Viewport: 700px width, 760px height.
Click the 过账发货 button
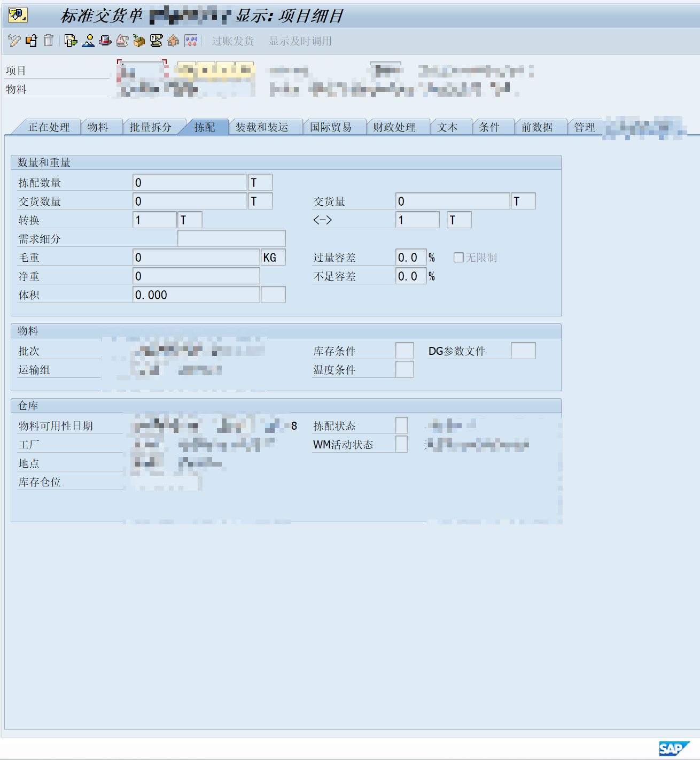(233, 41)
